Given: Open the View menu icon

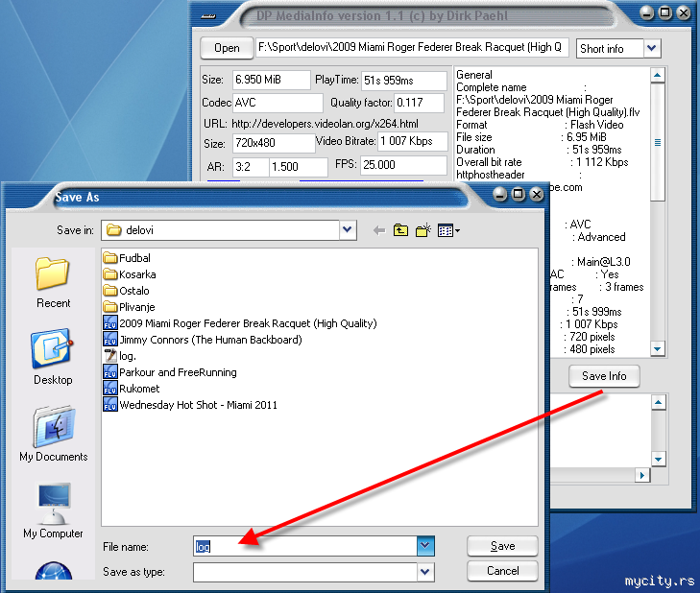Looking at the screenshot, I should coord(448,230).
